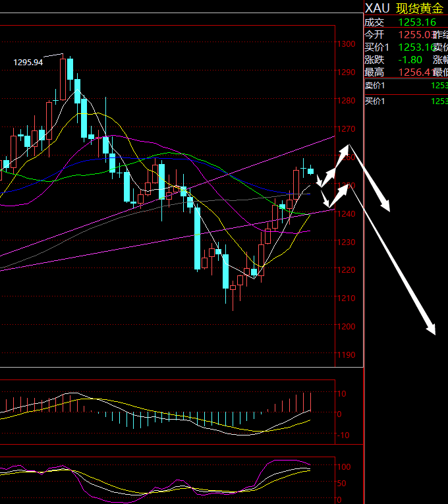Image resolution: width=448 pixels, height=504 pixels.
Task: Click the 1280 price axis label
Action: [346, 101]
